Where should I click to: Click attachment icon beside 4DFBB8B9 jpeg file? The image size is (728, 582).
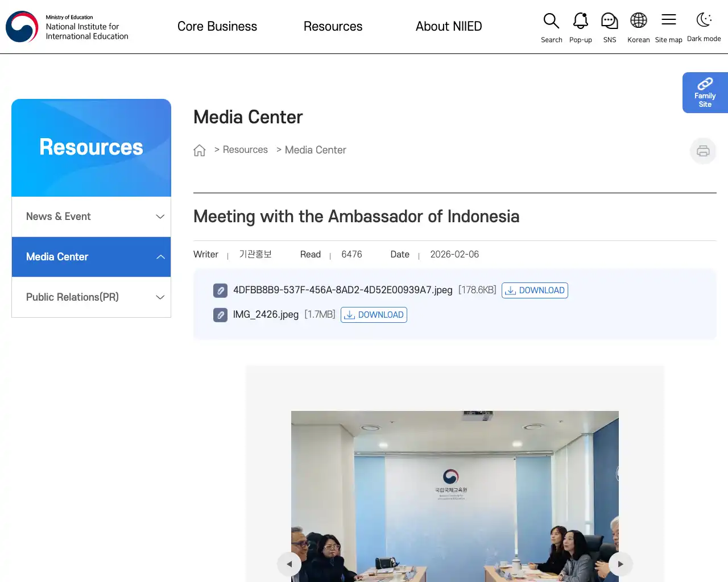220,290
